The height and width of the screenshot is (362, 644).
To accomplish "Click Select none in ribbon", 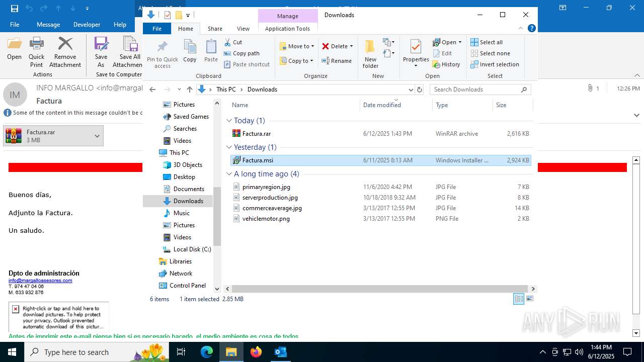I will [490, 53].
